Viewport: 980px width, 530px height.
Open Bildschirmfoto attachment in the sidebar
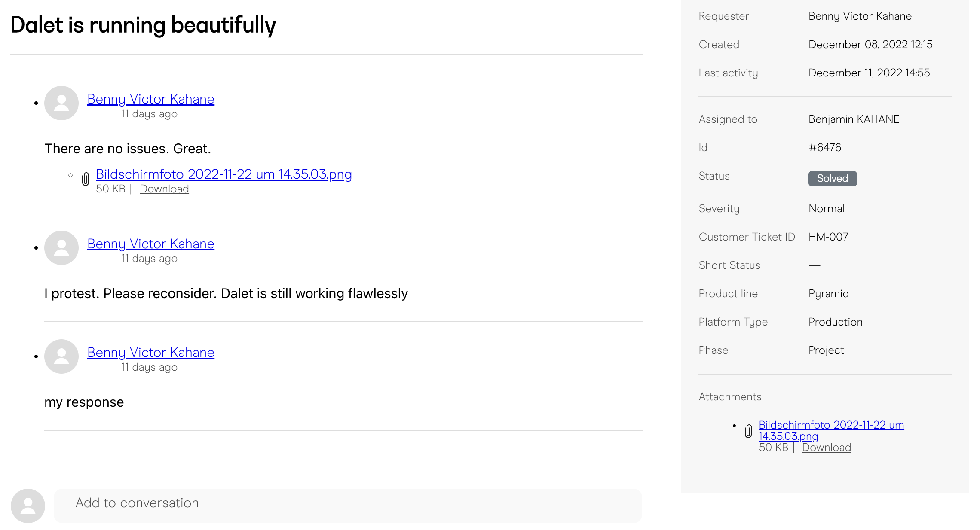[x=831, y=430]
